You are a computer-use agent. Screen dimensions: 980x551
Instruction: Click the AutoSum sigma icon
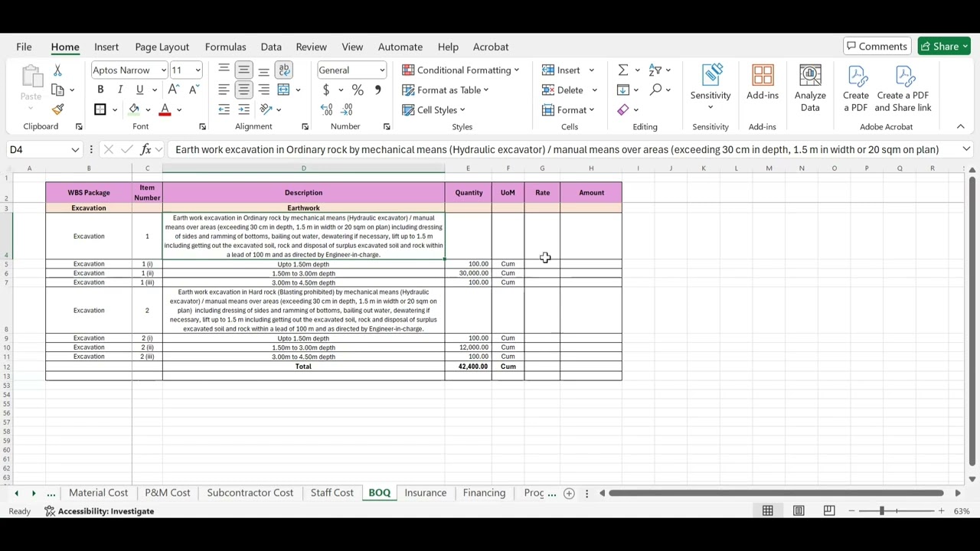[x=622, y=70]
